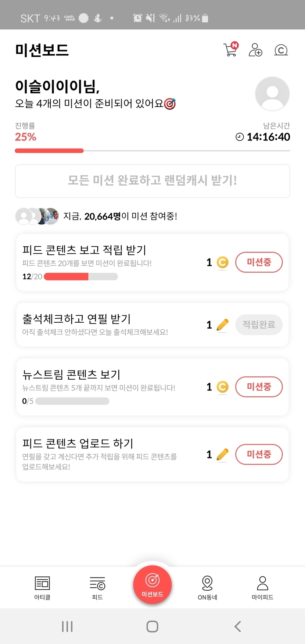
Task: Tap the profile avatar picture
Action: pos(272,93)
